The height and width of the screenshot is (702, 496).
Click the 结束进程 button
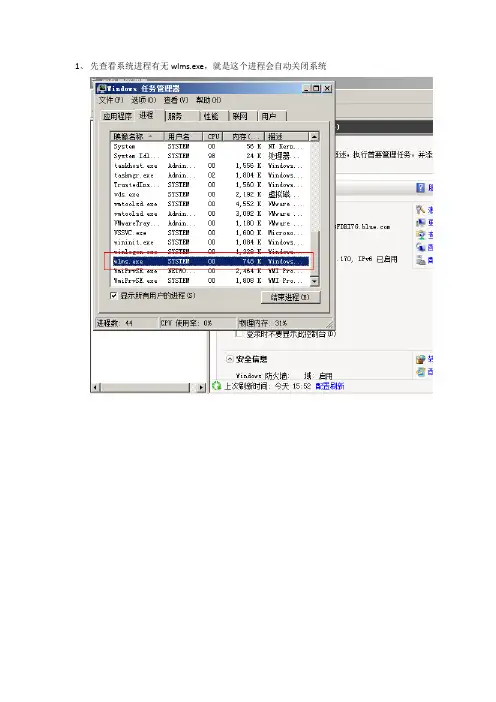click(291, 297)
